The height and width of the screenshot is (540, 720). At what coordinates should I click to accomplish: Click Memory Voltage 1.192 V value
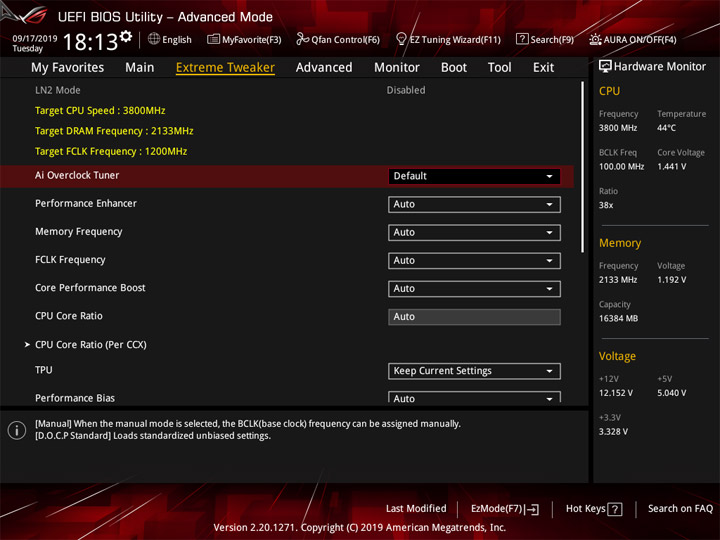(671, 280)
